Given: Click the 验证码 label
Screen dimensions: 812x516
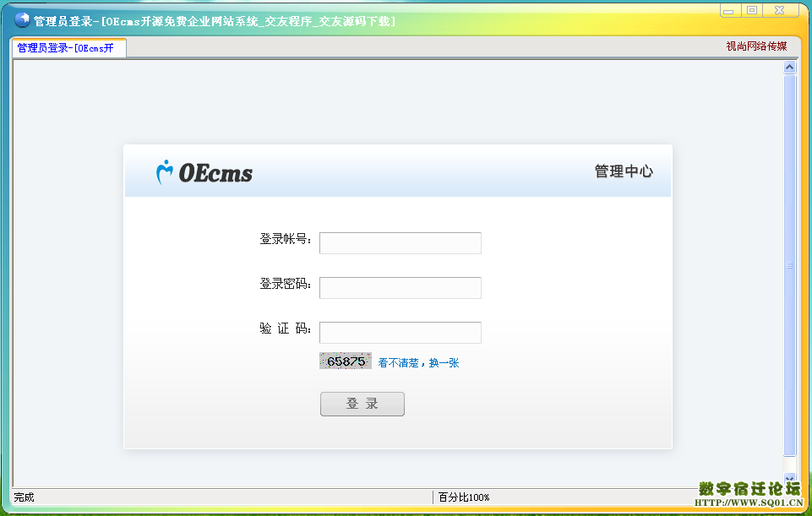Looking at the screenshot, I should coord(286,329).
